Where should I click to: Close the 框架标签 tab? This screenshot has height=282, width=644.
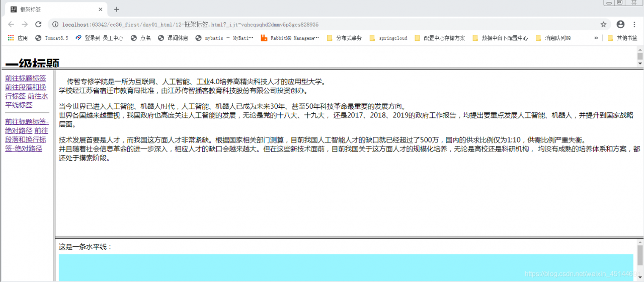[101, 9]
